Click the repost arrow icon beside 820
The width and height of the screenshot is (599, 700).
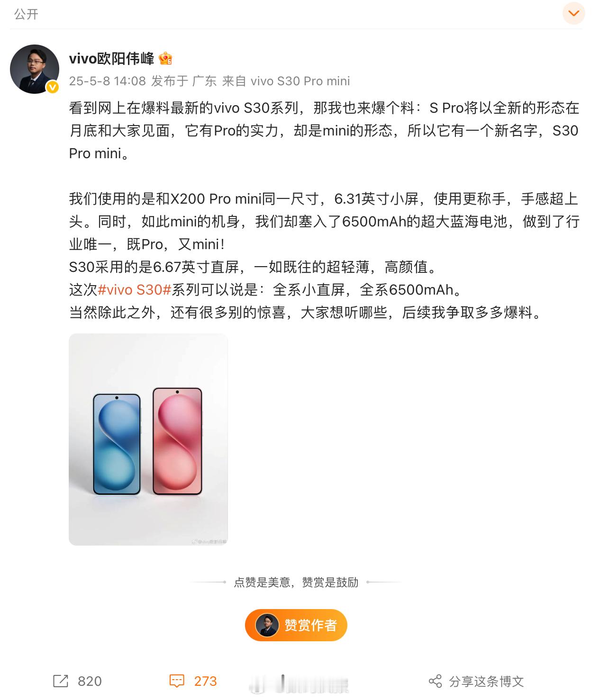point(61,681)
